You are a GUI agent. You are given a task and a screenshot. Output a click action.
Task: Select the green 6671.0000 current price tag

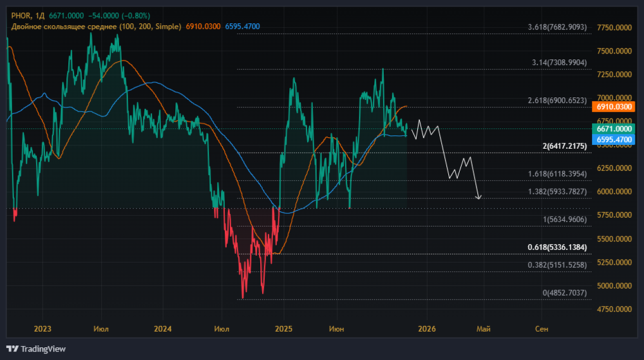(x=615, y=129)
